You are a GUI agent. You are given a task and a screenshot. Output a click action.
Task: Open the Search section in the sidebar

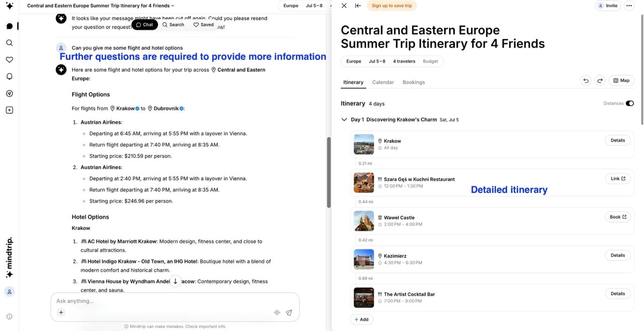9,43
